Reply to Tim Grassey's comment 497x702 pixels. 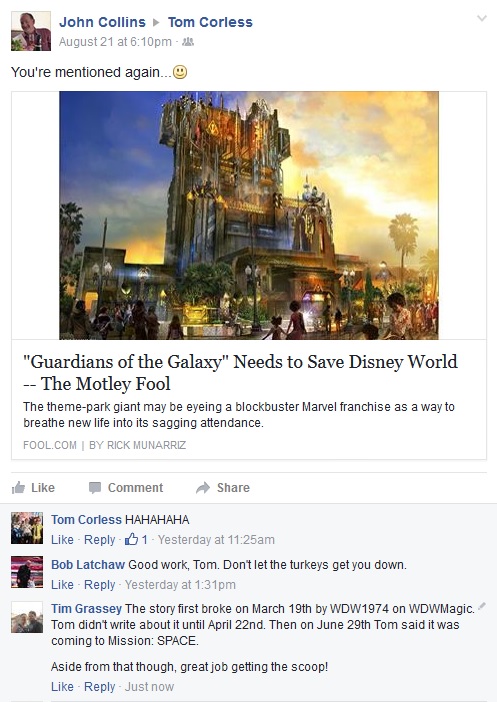coord(99,686)
